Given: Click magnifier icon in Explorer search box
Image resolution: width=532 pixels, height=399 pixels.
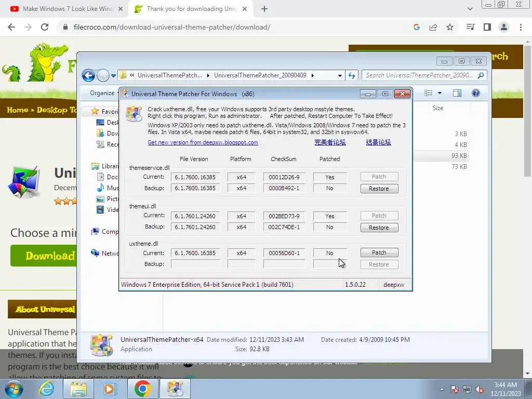Looking at the screenshot, I should pos(481,75).
